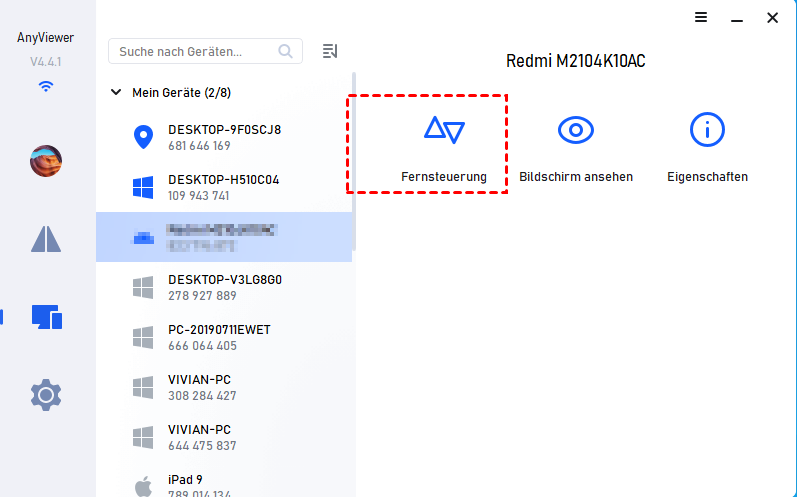Click the location pin icon of DESKTOP-9F0SCJ8
The image size is (797, 497).
[143, 137]
